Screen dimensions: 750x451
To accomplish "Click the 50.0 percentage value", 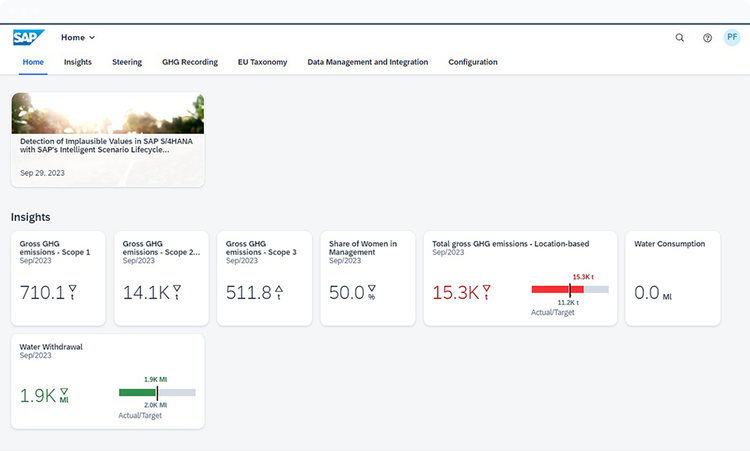I will click(x=347, y=292).
